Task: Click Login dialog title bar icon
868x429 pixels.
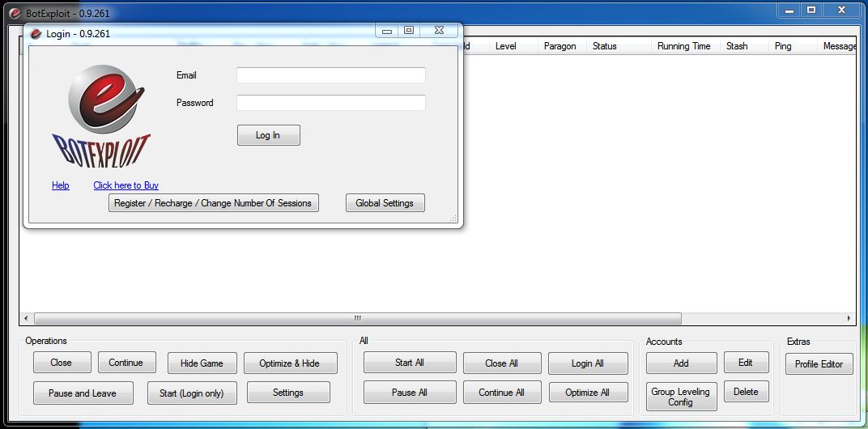Action: [36, 34]
